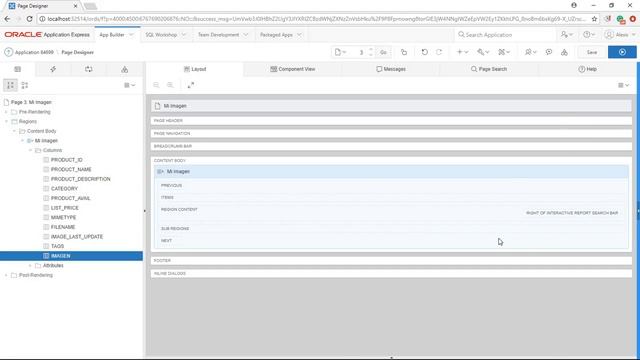Open the Alexis user account menu

pyautogui.click(x=620, y=35)
